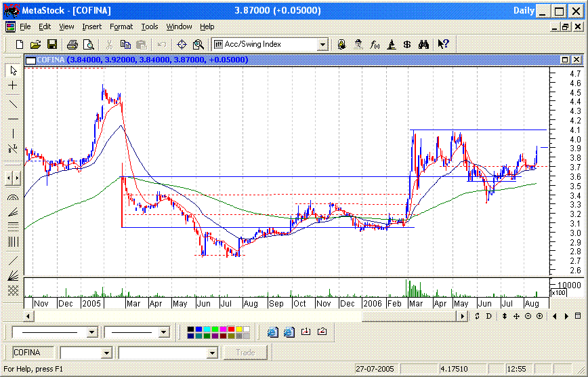Select the crosshair plus tool in left toolbar
The height and width of the screenshot is (377, 588).
12,85
